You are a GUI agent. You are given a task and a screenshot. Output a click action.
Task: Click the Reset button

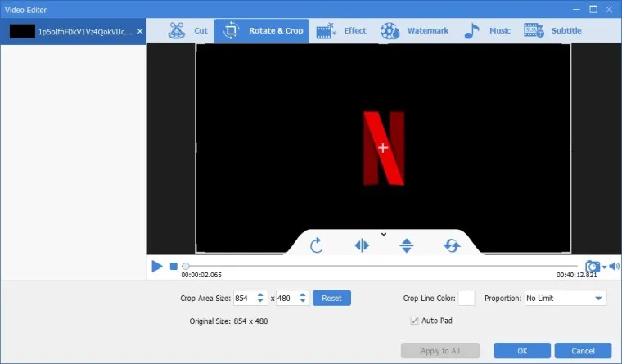pyautogui.click(x=331, y=298)
